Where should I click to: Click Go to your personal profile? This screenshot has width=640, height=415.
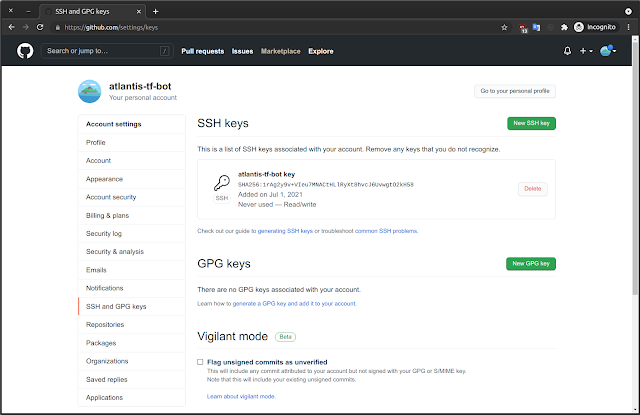(515, 91)
